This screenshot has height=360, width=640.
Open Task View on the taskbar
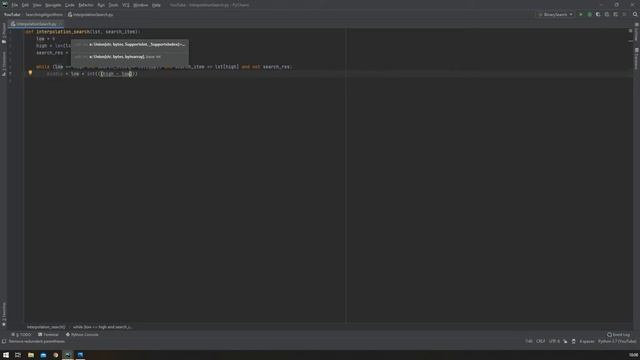18,355
